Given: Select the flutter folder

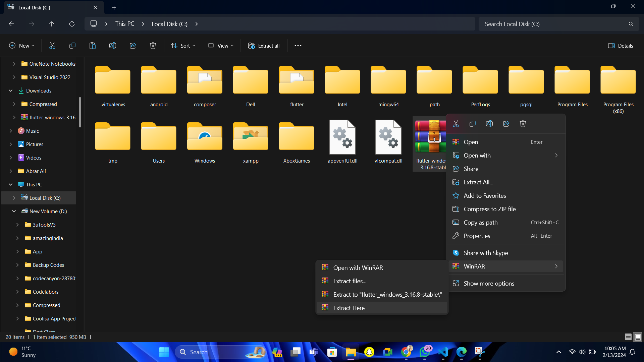Looking at the screenshot, I should click(x=297, y=87).
